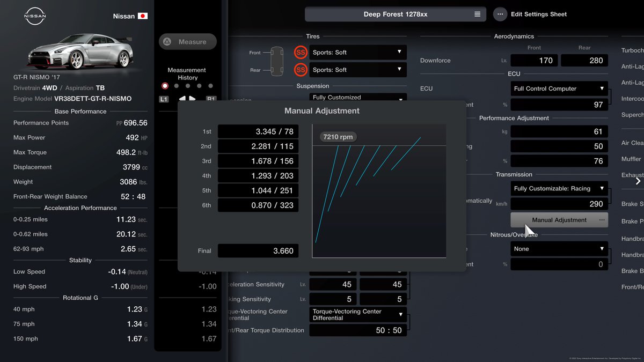Select the 4th gear ratio 1.293 / 203 field
Screen dimensions: 644x362
click(x=258, y=176)
